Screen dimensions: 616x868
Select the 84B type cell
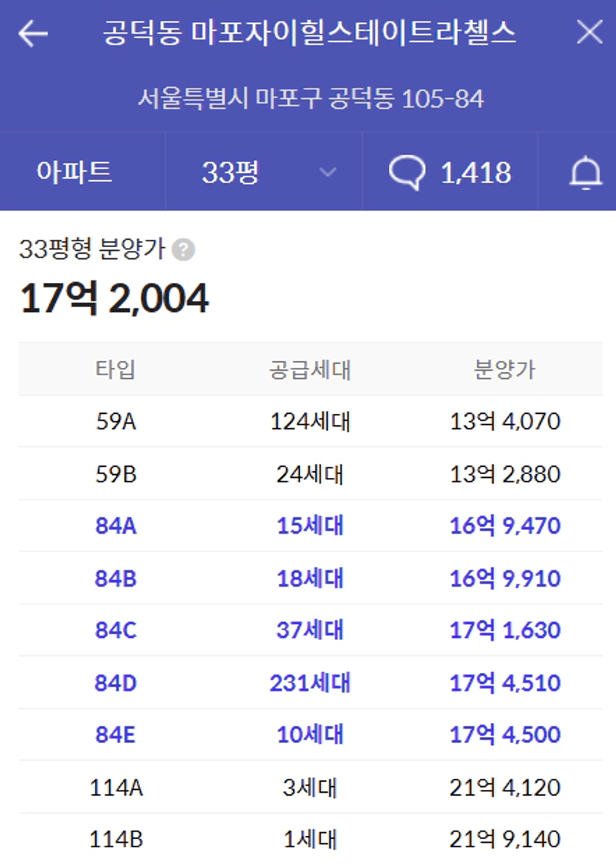coord(115,578)
